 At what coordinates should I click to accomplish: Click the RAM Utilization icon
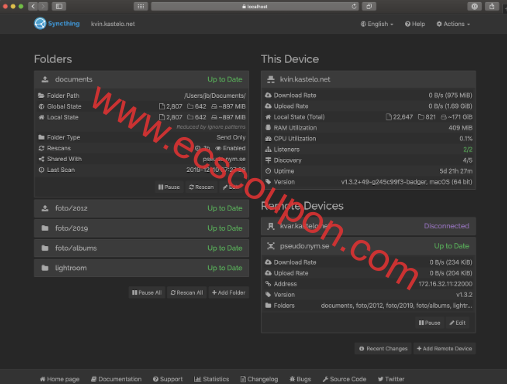(268, 128)
